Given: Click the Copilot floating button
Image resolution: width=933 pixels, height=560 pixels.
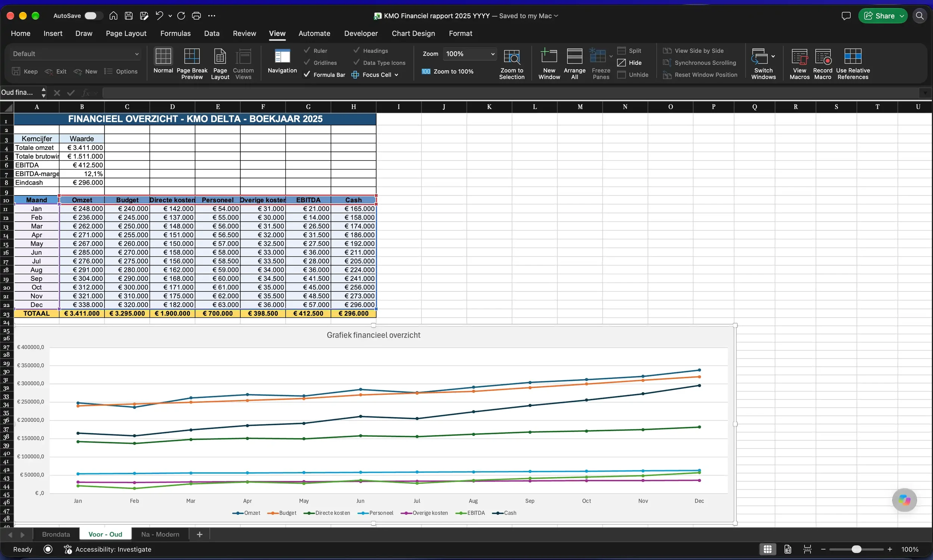Looking at the screenshot, I should [x=904, y=500].
